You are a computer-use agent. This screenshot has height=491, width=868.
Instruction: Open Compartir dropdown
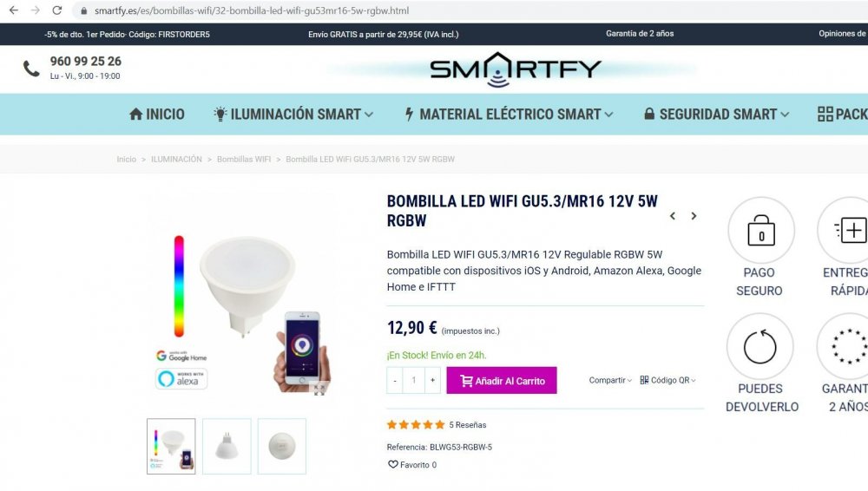click(610, 380)
